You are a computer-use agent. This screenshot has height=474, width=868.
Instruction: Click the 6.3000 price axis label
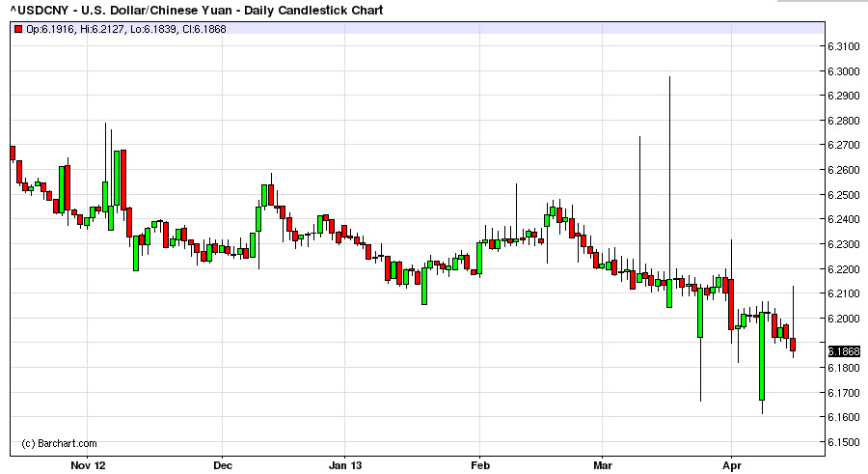click(844, 71)
